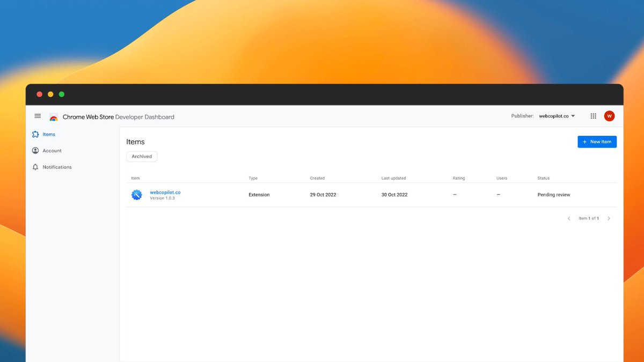Toggle the Archived filter chip
This screenshot has width=644, height=362.
tap(142, 157)
